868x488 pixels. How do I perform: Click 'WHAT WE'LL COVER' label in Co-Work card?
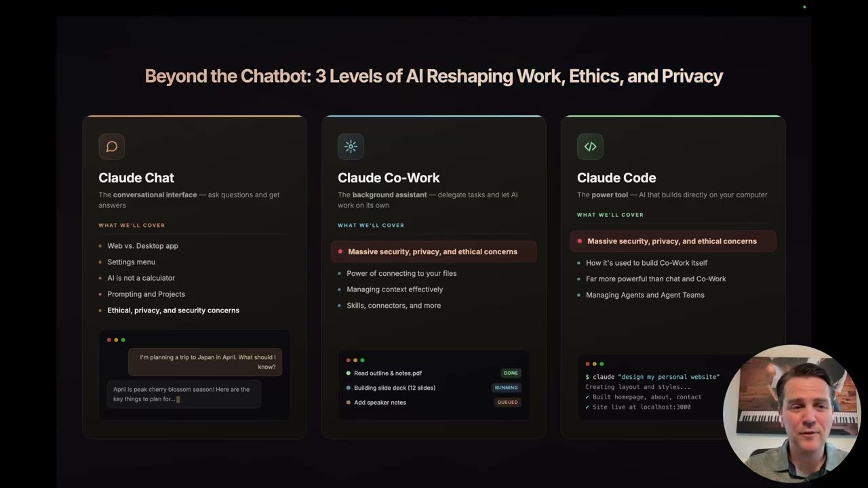(371, 226)
